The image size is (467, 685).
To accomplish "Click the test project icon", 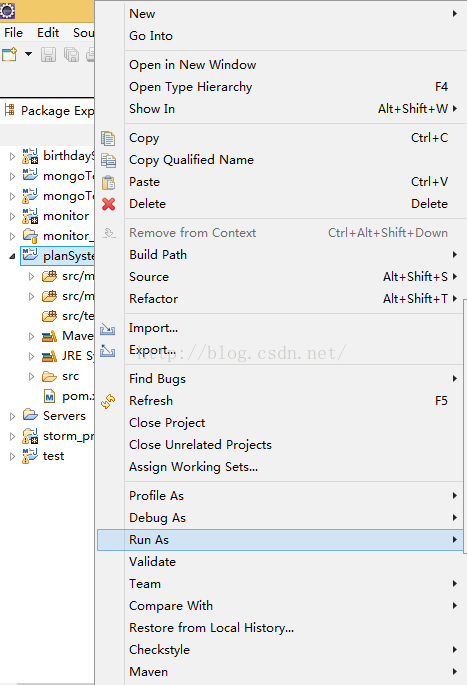I will [30, 456].
